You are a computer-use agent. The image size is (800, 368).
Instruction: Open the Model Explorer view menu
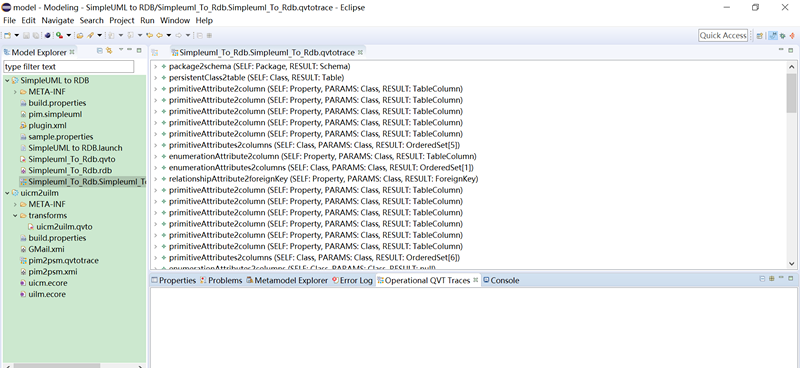(x=121, y=50)
